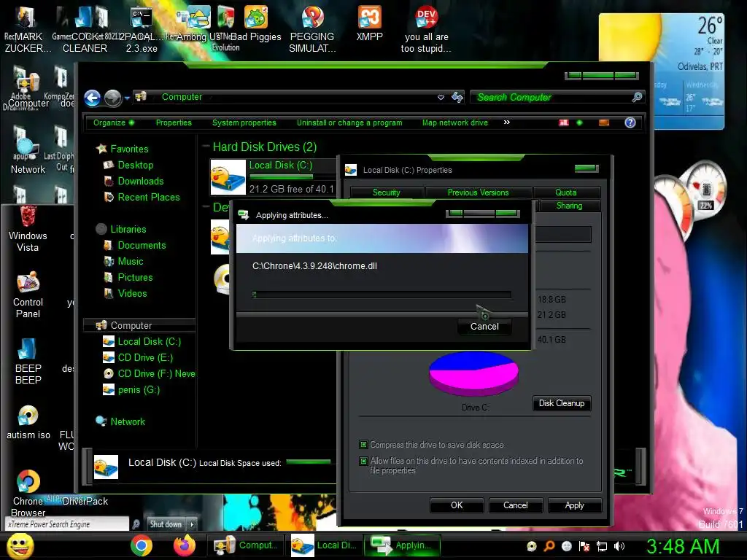Image resolution: width=747 pixels, height=560 pixels.
Task: Click the refresh icon next to the address bar
Action: click(457, 97)
